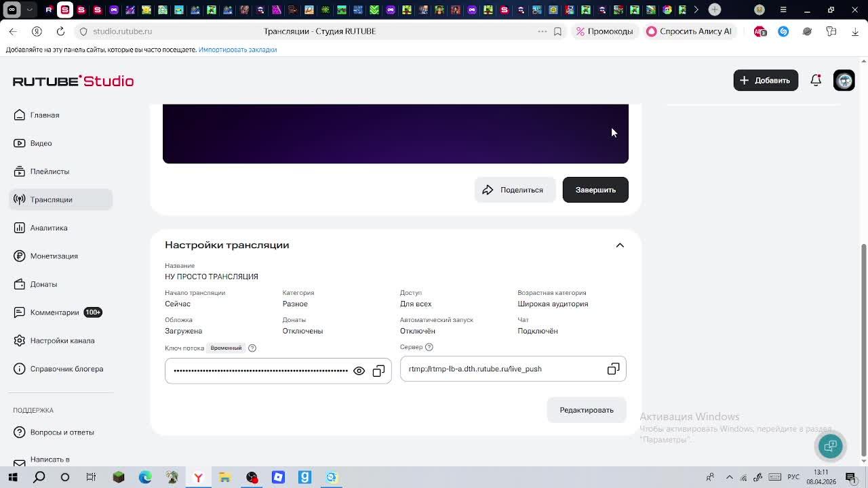Viewport: 868px width, 488px height.
Task: Open the support chat floating button
Action: [x=831, y=446]
